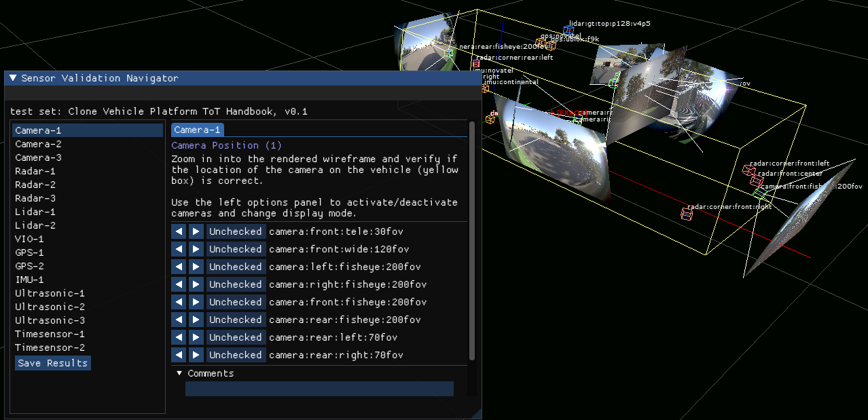Open the Camera-1 tab
The image size is (868, 420).
(197, 130)
